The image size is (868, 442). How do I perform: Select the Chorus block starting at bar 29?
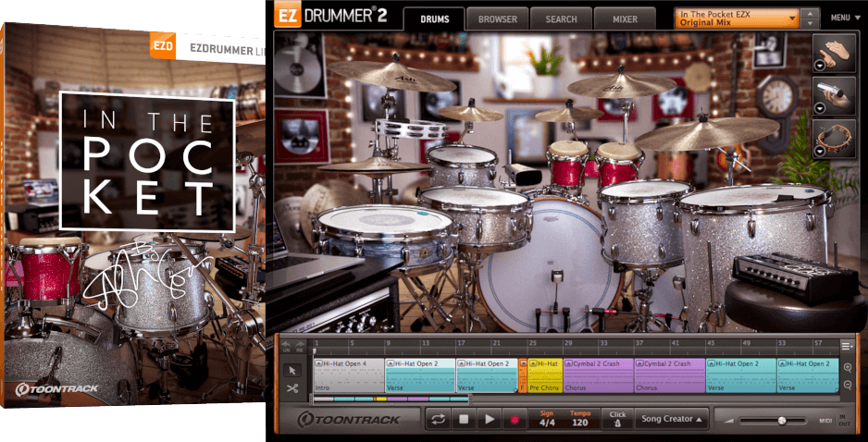click(599, 375)
